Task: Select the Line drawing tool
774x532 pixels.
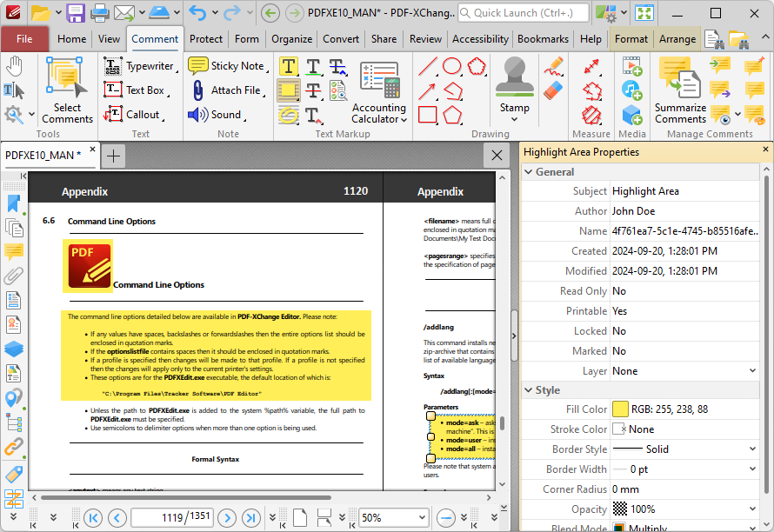Action: 428,66
